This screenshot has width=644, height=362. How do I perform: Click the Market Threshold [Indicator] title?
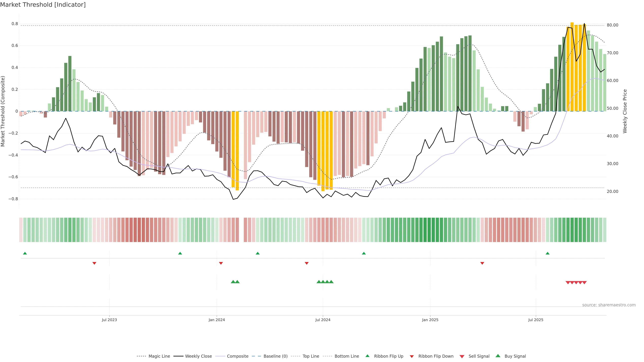43,5
